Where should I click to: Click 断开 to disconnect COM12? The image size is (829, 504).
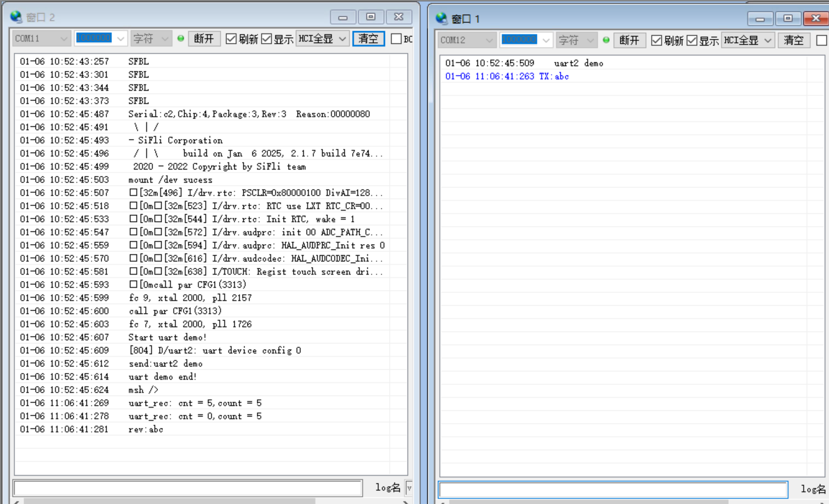[629, 40]
